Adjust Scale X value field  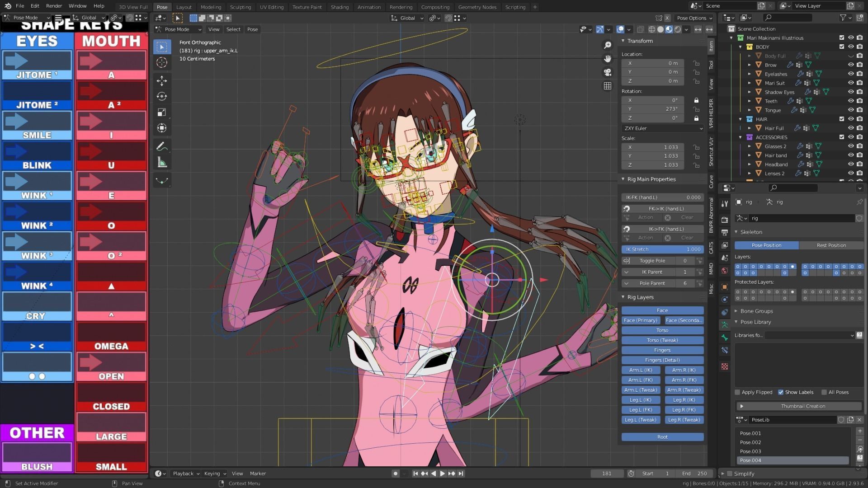pyautogui.click(x=653, y=147)
